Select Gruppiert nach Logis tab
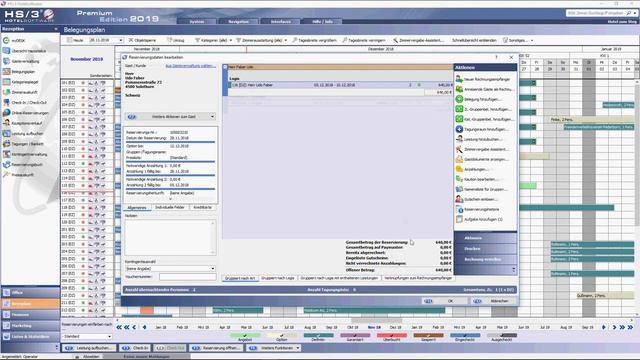Image resolution: width=640 pixels, height=360 pixels. (278, 278)
